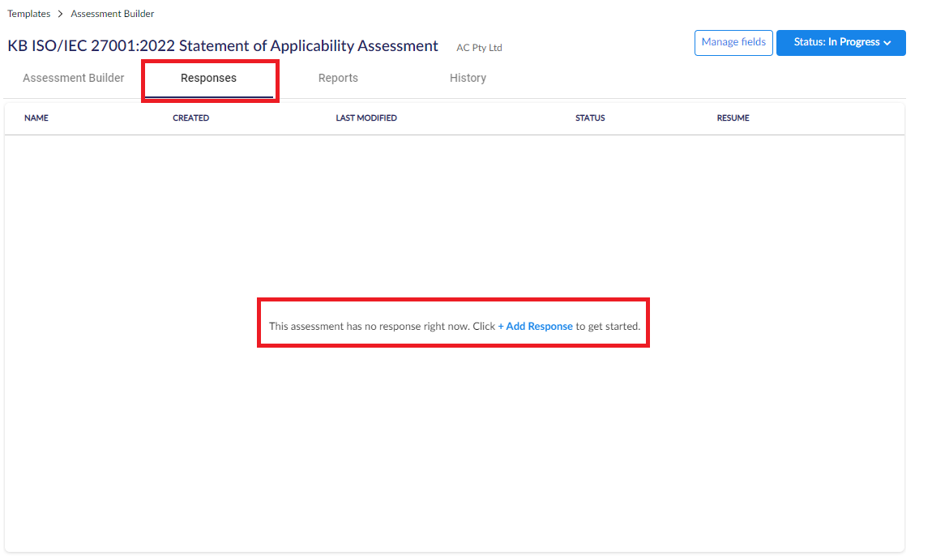932x560 pixels.
Task: Click the empty responses table area
Action: pyautogui.click(x=454, y=446)
